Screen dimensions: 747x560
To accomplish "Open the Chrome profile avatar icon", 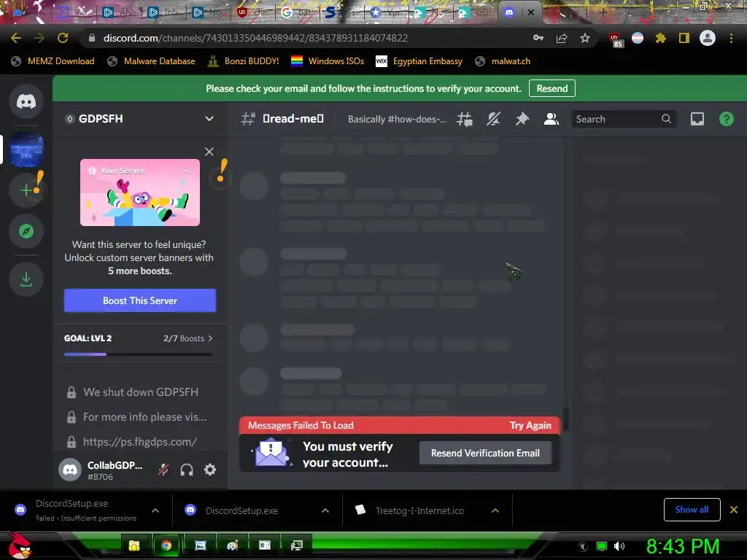I will [708, 38].
